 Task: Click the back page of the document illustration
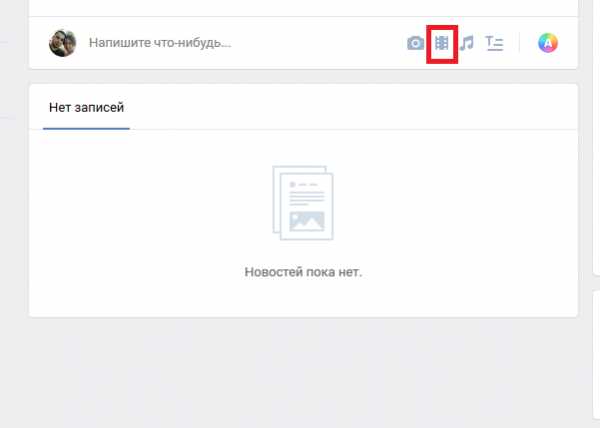(277, 199)
